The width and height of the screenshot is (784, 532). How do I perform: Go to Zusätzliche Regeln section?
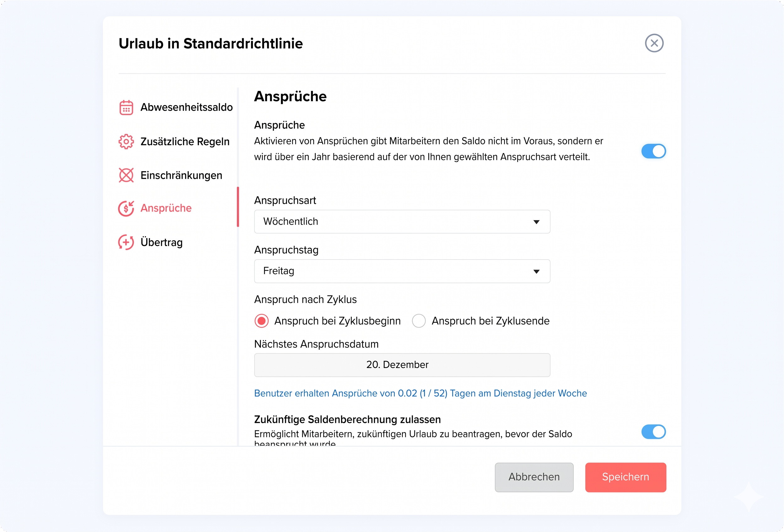185,141
